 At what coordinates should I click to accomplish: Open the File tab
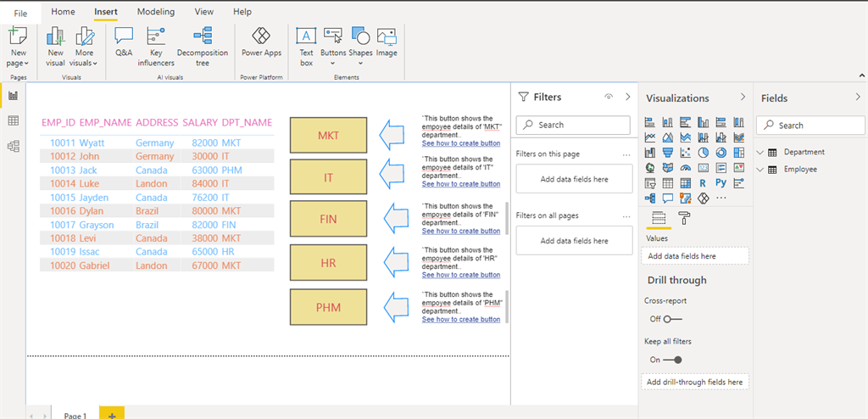point(20,14)
